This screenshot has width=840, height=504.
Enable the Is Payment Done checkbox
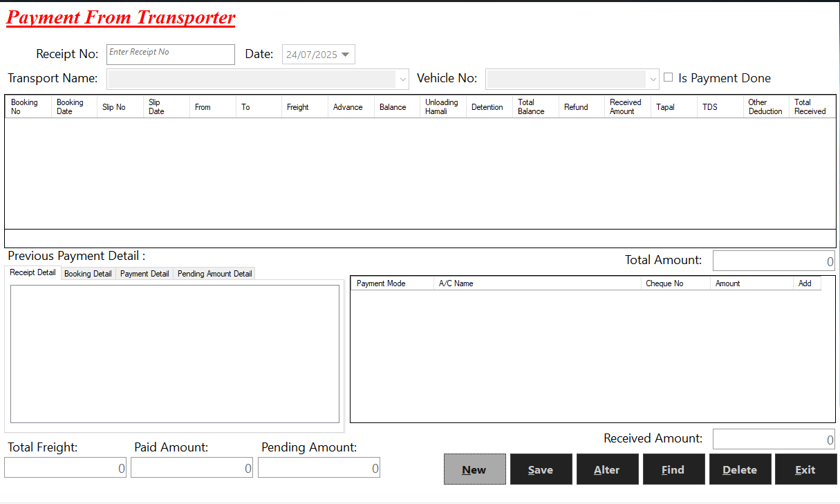[x=668, y=77]
